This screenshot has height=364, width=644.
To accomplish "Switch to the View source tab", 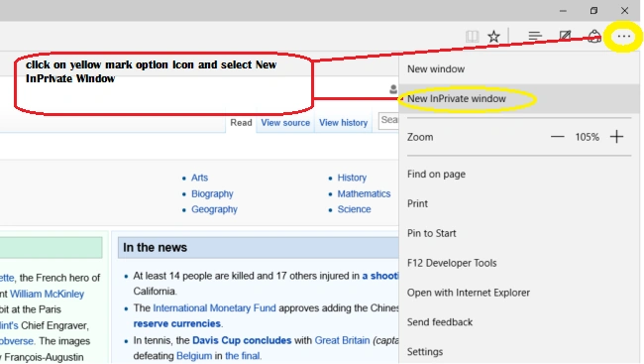I will [x=285, y=123].
